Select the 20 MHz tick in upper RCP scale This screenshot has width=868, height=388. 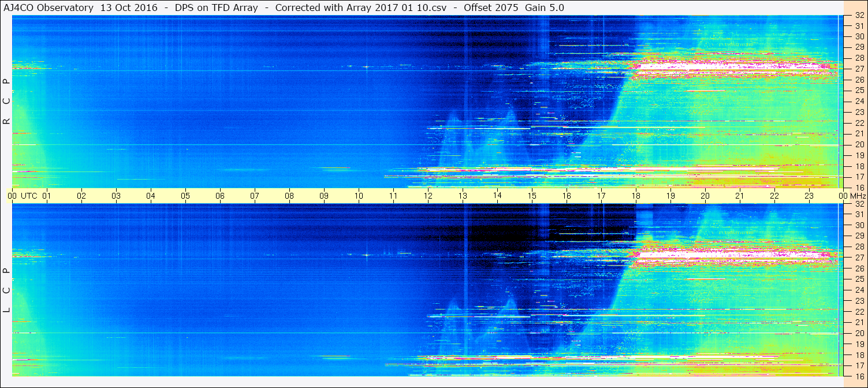coord(859,144)
